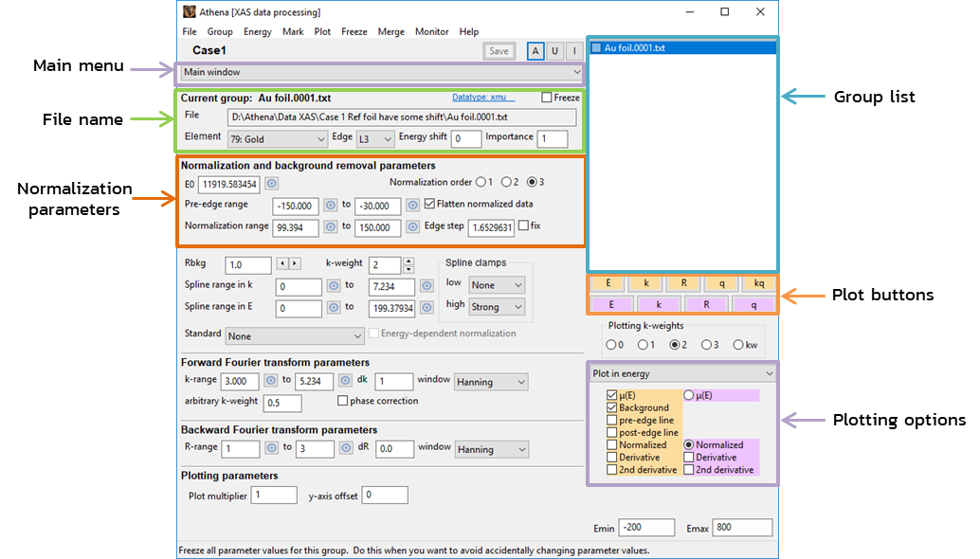Viewport: 980px width, 559px height.
Task: Enable phase correction checkbox
Action: 342,401
